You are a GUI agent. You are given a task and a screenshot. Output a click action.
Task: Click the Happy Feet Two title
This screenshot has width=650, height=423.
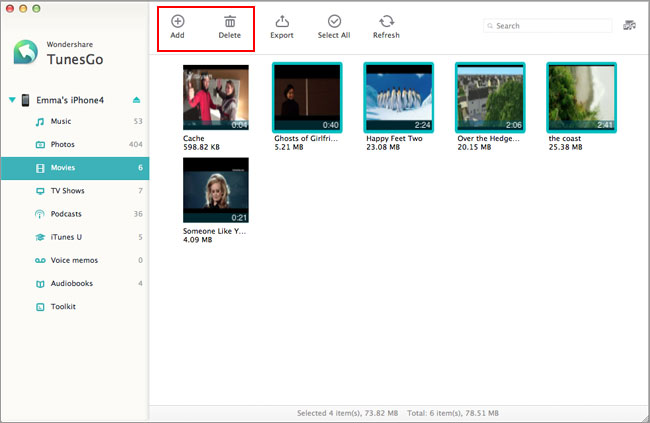394,139
